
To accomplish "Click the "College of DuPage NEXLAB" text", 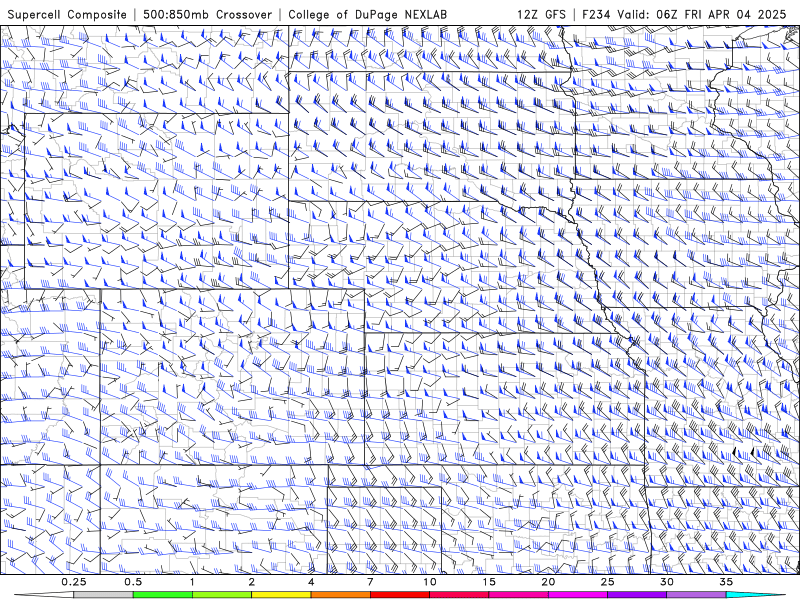I will 367,14.
